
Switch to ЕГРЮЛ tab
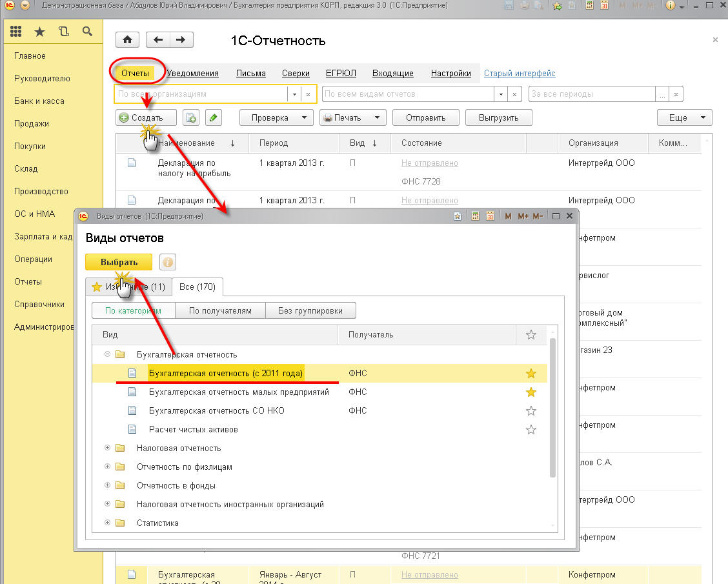(x=341, y=74)
